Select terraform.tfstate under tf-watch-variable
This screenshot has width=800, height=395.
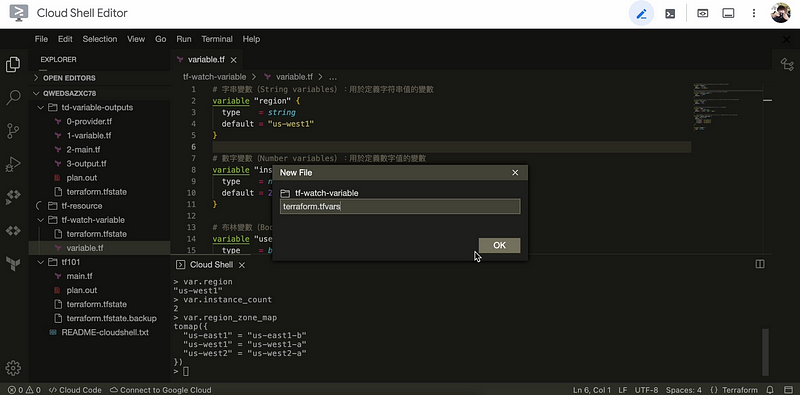[x=99, y=234]
